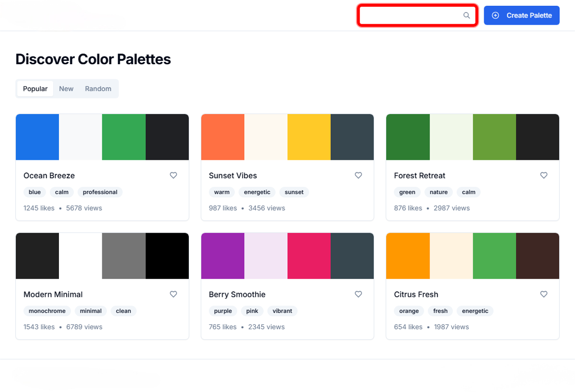Click the orange swatch in Citrus Fresh

(407, 256)
